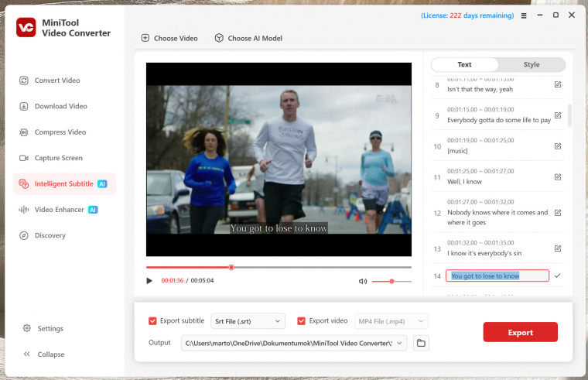Image resolution: width=588 pixels, height=380 pixels.
Task: Edit subtitle 12 'Nobody knows where it comes and goes'
Action: point(558,213)
